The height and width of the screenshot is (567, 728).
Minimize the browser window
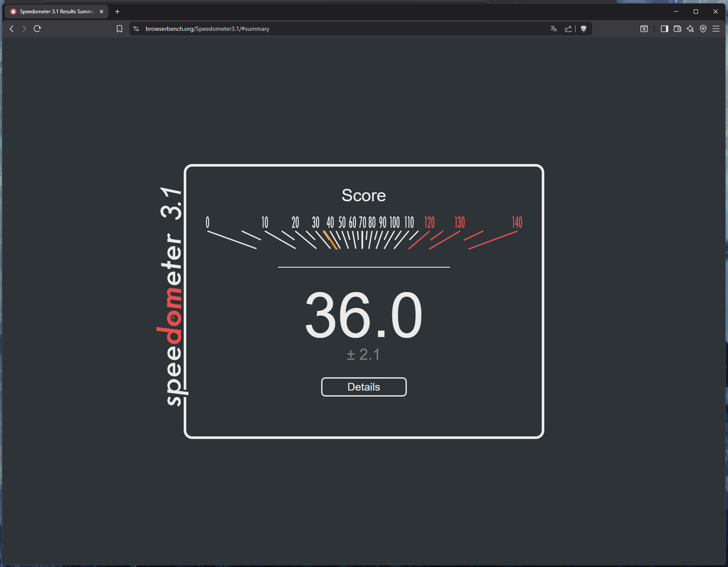click(x=676, y=12)
